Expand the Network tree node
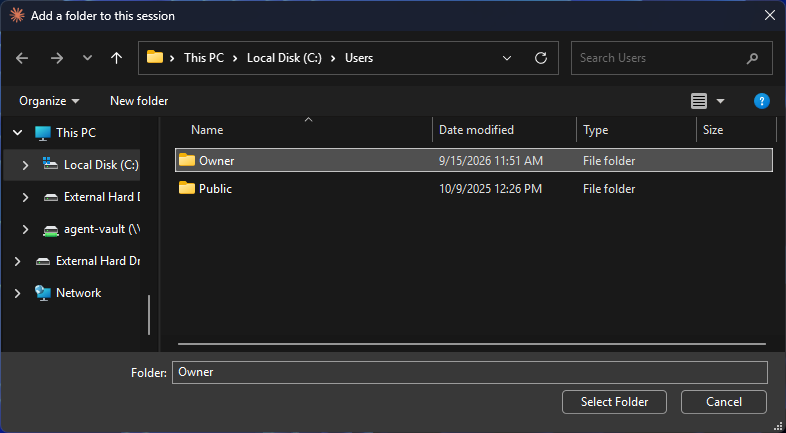Screen dimensions: 786x433 pyautogui.click(x=18, y=293)
